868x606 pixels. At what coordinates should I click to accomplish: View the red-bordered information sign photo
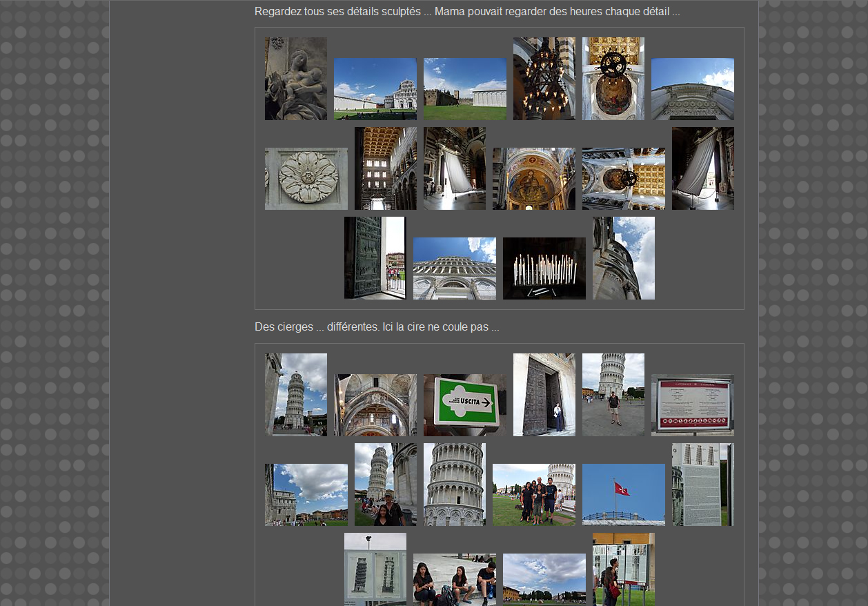[x=692, y=404]
